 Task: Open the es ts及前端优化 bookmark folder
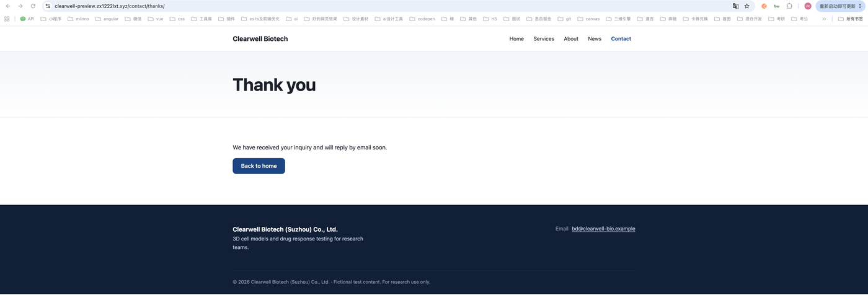point(260,19)
